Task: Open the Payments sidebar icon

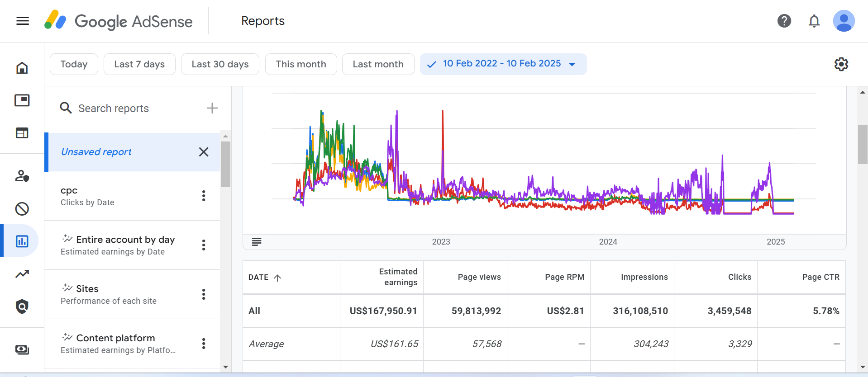Action: [x=22, y=349]
